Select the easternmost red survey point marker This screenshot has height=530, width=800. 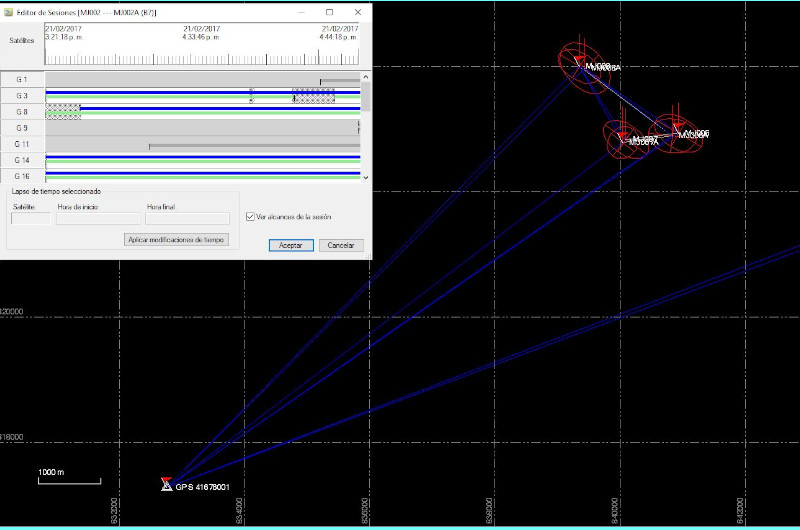[x=677, y=129]
